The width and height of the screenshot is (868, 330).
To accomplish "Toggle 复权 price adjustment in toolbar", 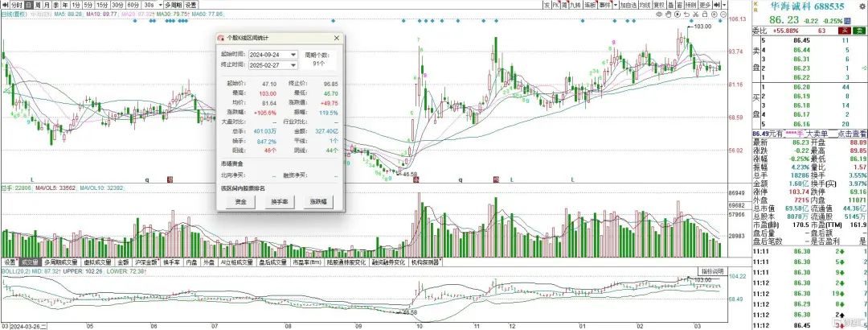I will tap(659, 5).
